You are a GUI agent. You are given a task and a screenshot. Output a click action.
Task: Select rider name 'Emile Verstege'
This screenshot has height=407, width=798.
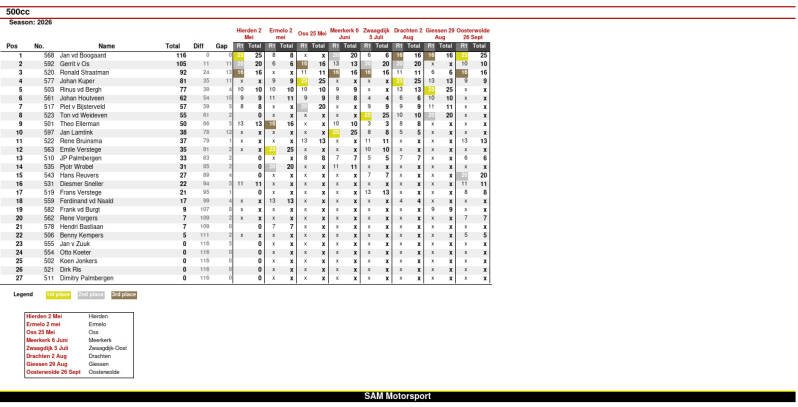tap(80, 150)
